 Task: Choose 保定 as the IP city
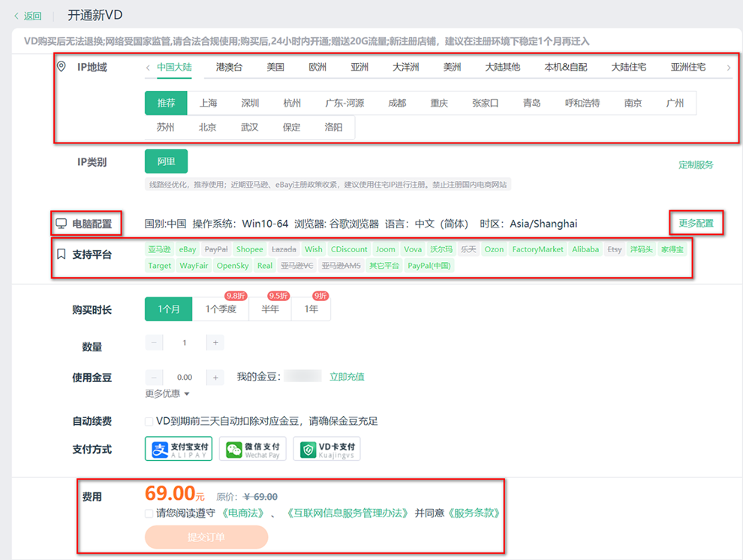(291, 127)
